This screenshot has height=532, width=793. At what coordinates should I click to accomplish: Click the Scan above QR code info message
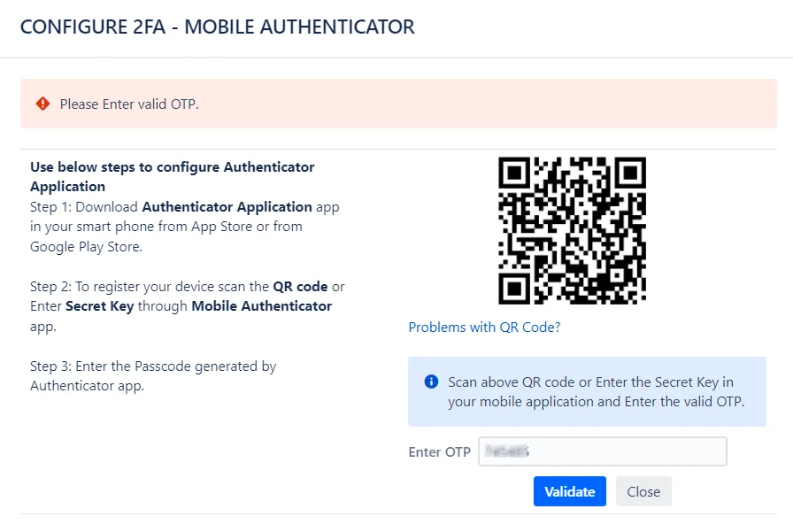(597, 392)
